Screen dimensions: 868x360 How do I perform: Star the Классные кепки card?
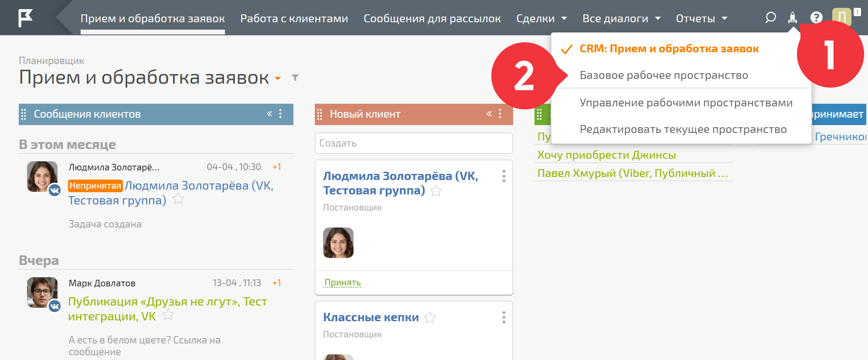(x=430, y=318)
